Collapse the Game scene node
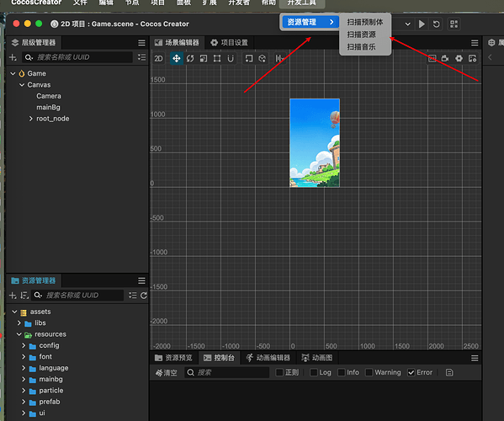This screenshot has height=421, width=504. point(13,73)
